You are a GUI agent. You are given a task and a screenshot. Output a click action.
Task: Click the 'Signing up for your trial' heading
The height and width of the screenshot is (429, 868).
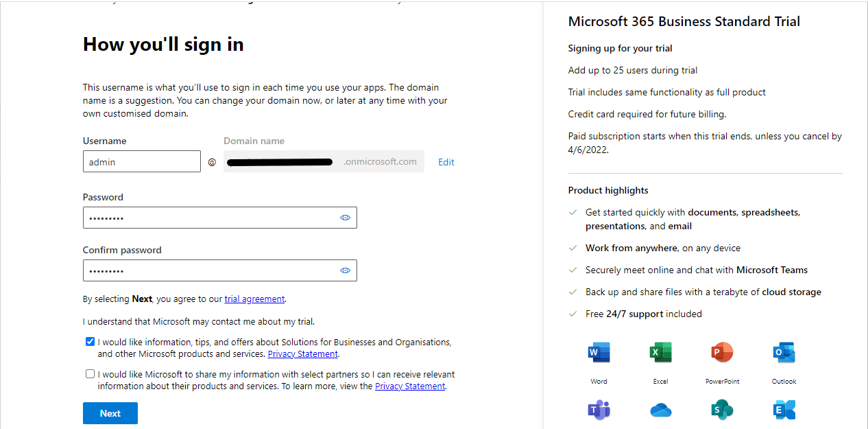[x=620, y=48]
